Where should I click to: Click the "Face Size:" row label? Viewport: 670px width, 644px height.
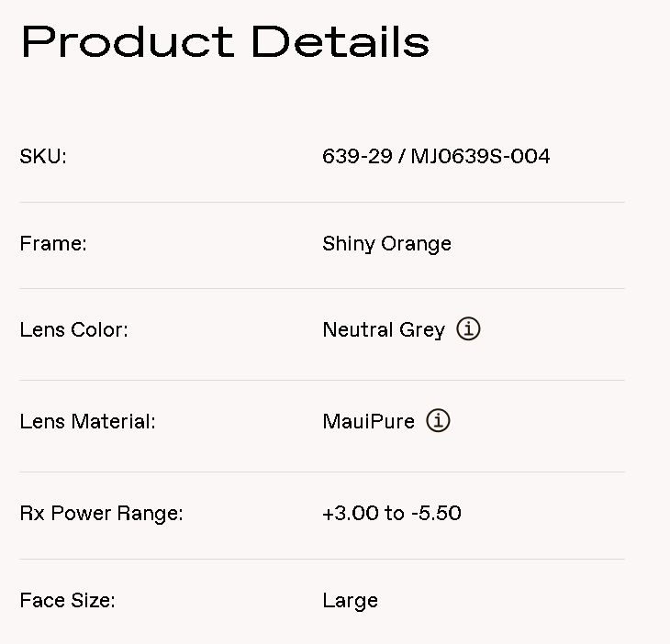click(x=67, y=601)
